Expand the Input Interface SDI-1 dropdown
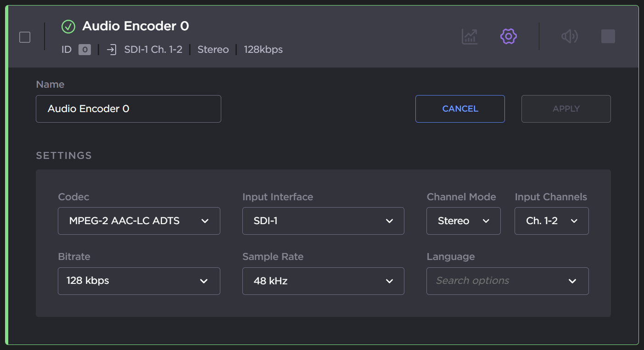 [323, 221]
